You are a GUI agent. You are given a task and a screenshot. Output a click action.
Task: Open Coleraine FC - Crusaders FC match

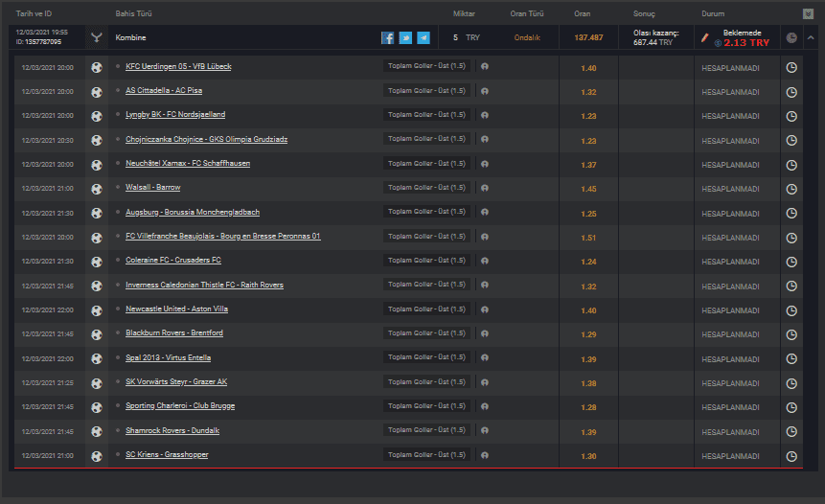tap(173, 260)
